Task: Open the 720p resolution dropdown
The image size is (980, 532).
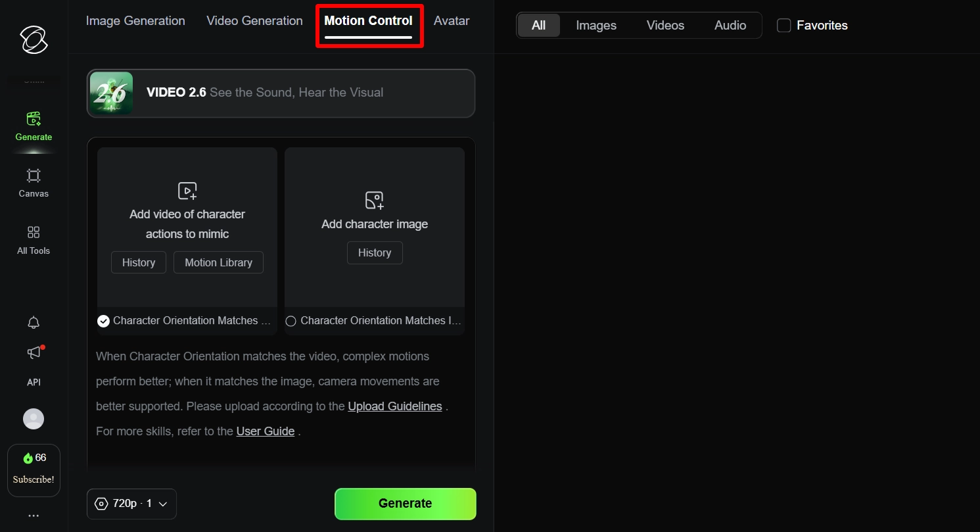Action: tap(131, 503)
